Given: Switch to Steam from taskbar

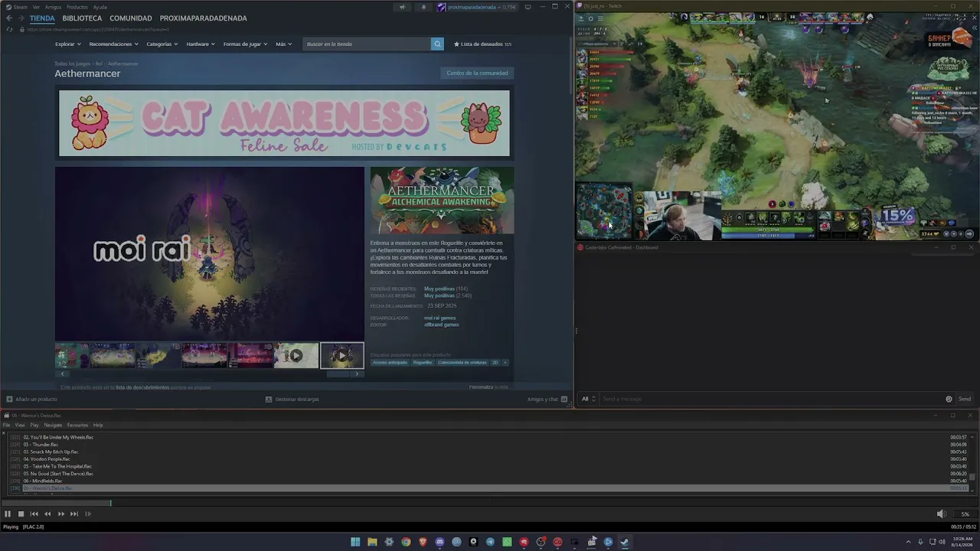Looking at the screenshot, I should [x=625, y=542].
